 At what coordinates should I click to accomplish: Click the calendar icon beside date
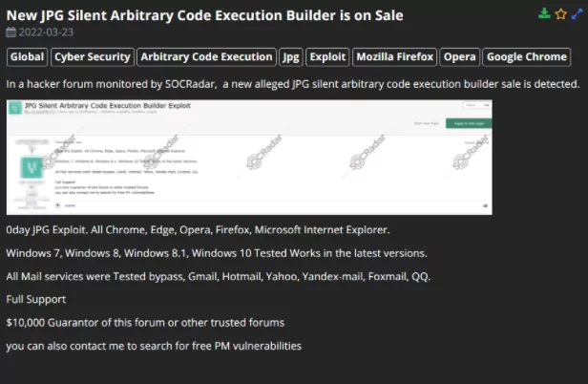tap(10, 32)
